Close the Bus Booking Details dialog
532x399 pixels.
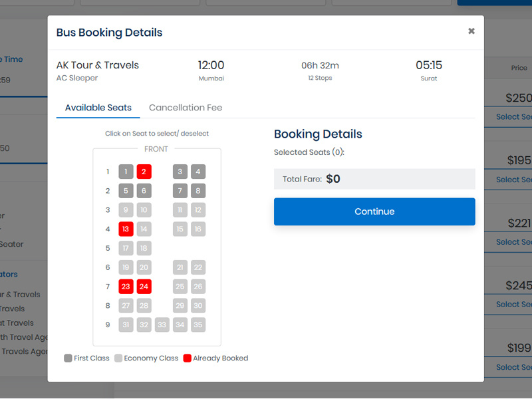click(471, 31)
